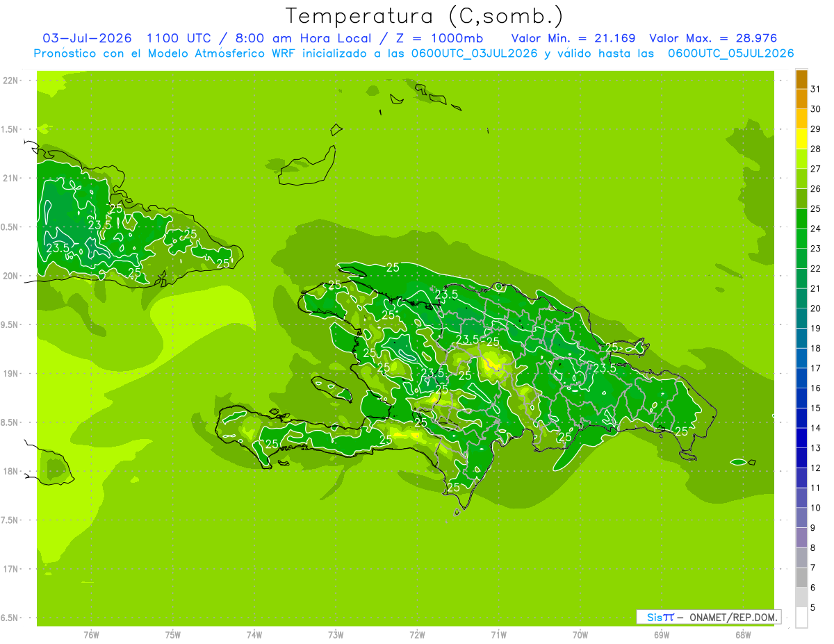The width and height of the screenshot is (834, 644).
Task: Click the '22N' latitude axis label
Action: point(12,81)
